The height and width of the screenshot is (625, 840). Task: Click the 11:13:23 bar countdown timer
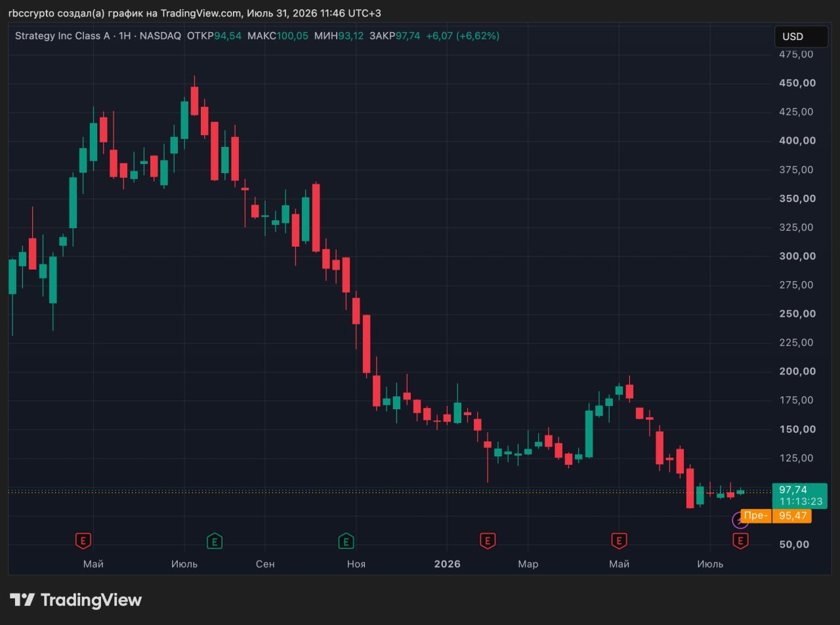[x=801, y=502]
